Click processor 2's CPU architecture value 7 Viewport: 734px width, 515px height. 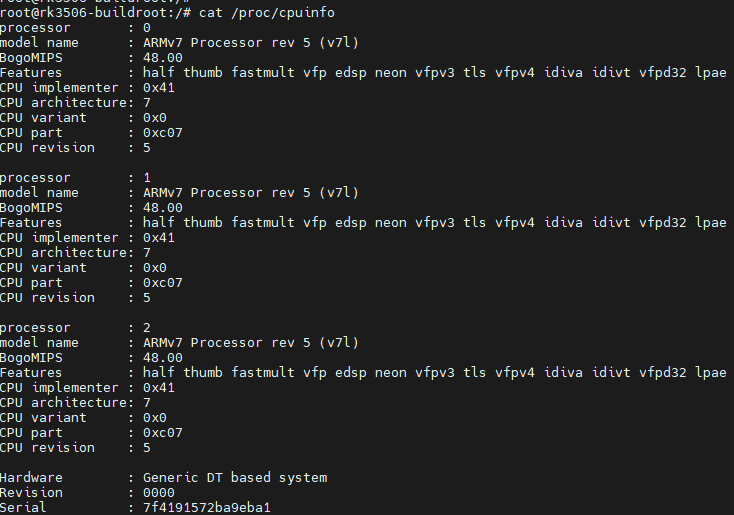pos(147,402)
